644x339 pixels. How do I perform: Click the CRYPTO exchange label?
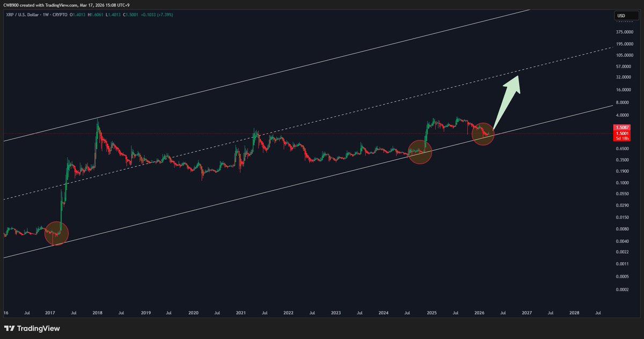click(60, 14)
